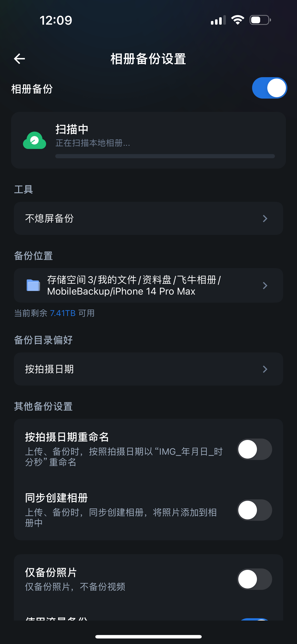Tap the green cloud scanning icon
Image resolution: width=297 pixels, height=644 pixels.
(x=35, y=140)
